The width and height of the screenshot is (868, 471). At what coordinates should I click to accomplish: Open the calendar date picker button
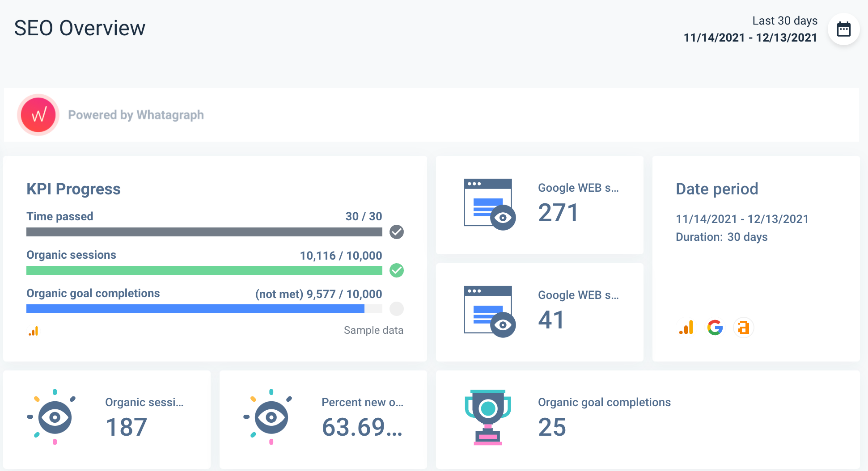tap(843, 29)
